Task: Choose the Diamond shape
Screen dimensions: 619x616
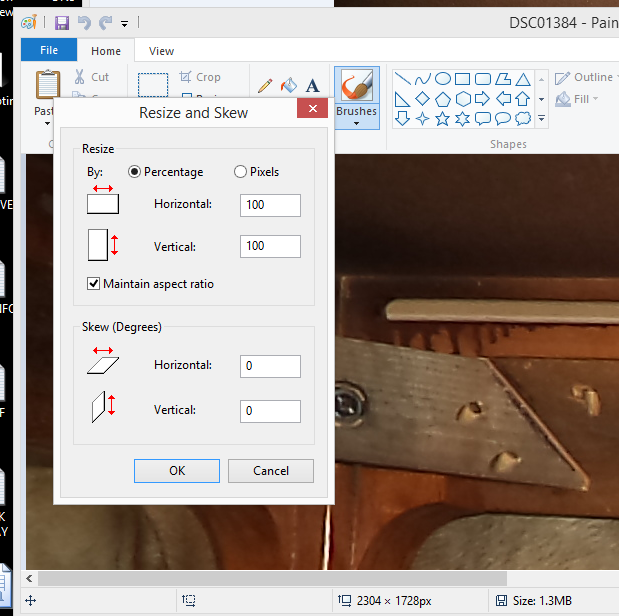Action: click(422, 98)
